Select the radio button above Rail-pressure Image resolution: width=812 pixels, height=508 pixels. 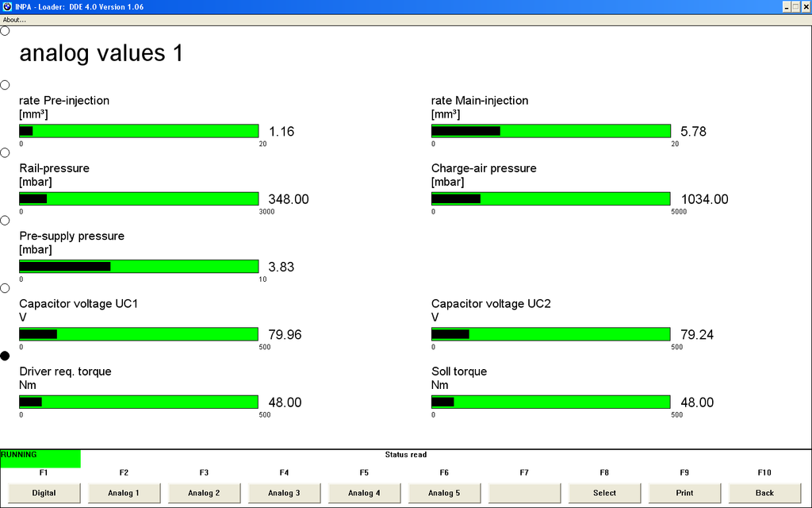[x=5, y=152]
